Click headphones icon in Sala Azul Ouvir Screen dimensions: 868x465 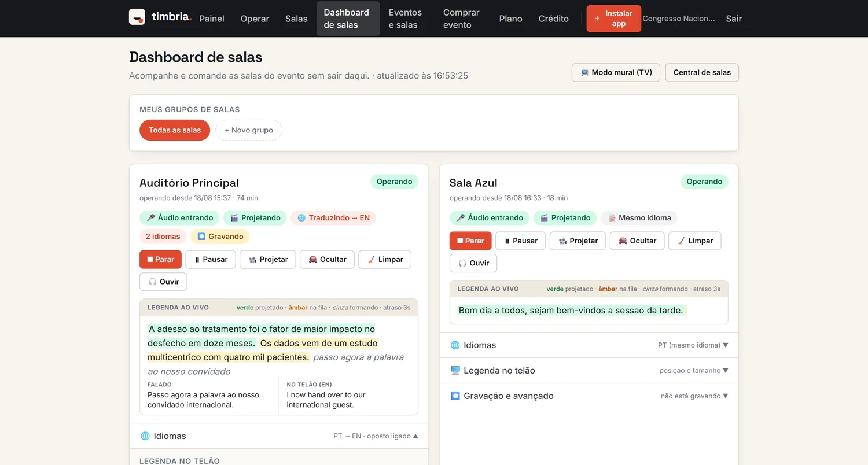pyautogui.click(x=462, y=263)
